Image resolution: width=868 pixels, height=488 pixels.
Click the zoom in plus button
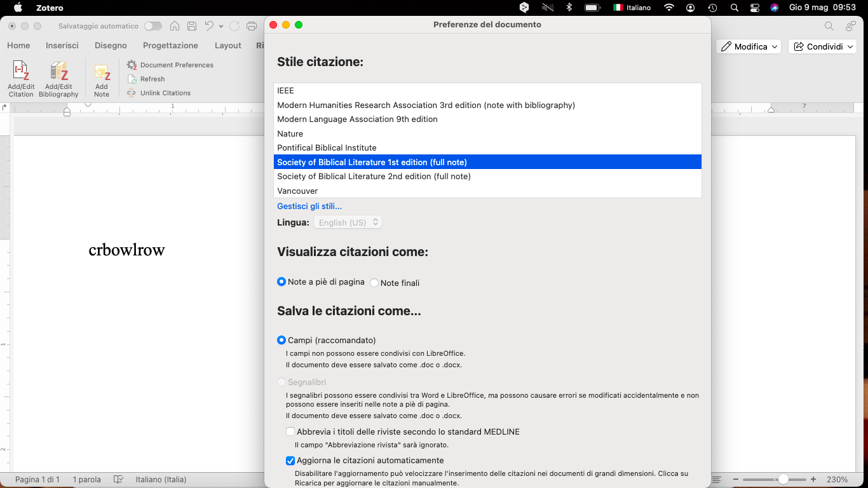coord(813,480)
